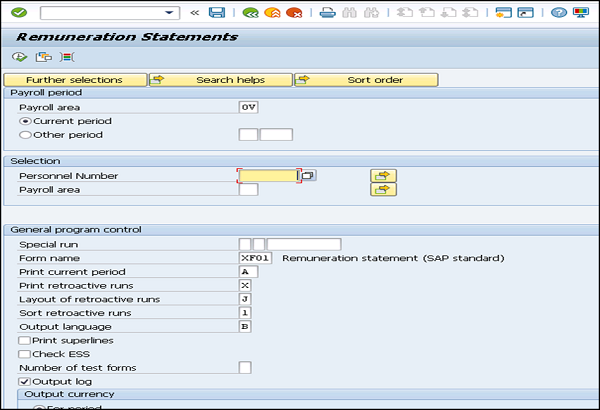Enable the Print superlines checkbox

24,341
